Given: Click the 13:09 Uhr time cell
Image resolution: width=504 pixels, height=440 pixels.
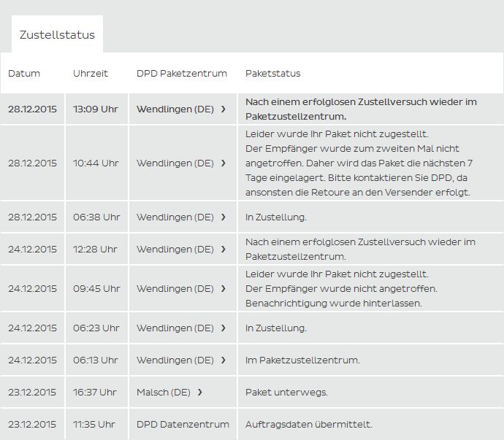Looking at the screenshot, I should coord(95,109).
